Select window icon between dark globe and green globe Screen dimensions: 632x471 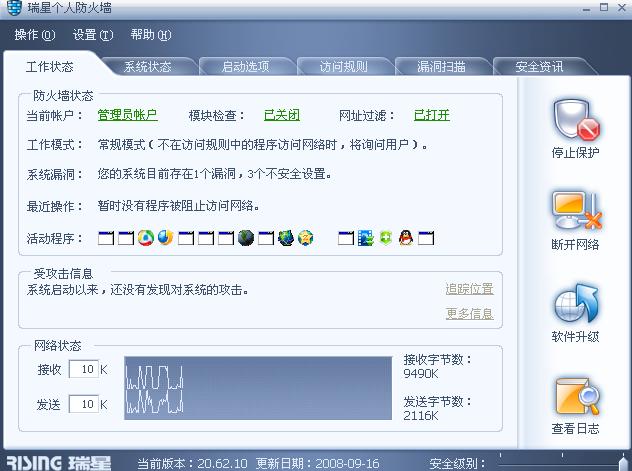[x=266, y=238]
